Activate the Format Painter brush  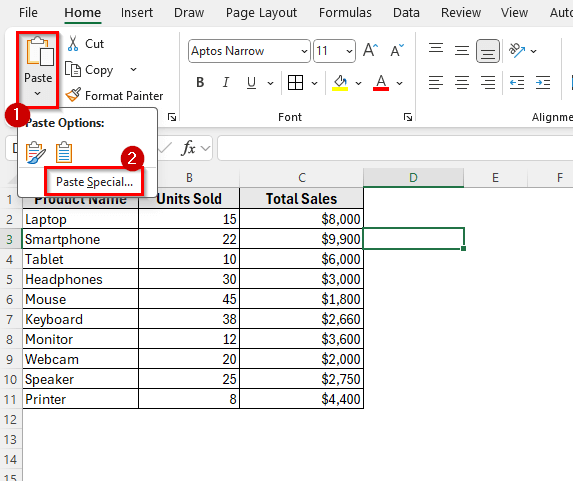click(x=73, y=95)
